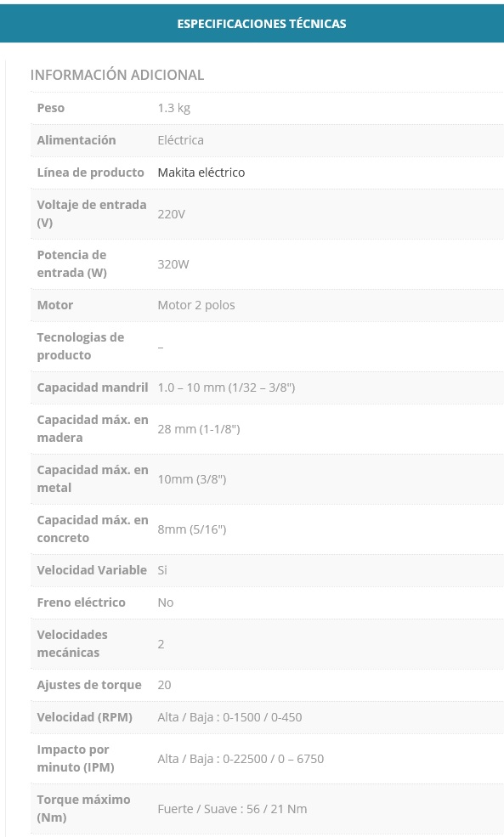
Task: Click the 10mm metal capacity value
Action: pos(192,479)
